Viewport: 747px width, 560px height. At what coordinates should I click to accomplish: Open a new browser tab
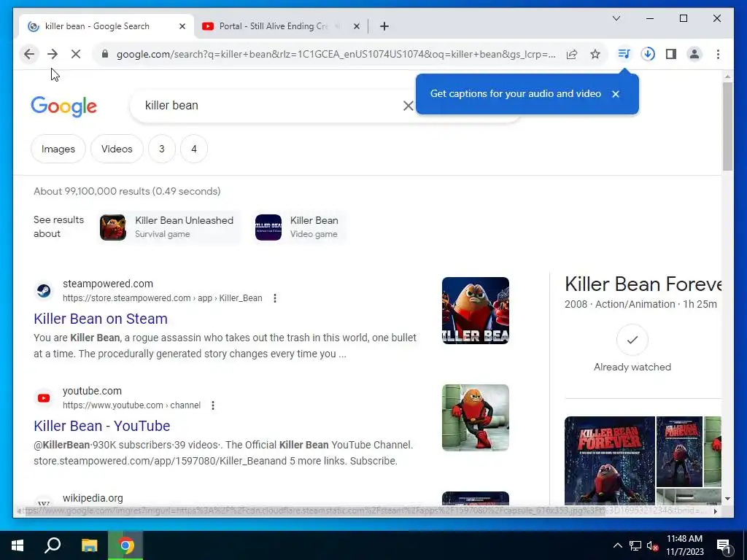384,26
